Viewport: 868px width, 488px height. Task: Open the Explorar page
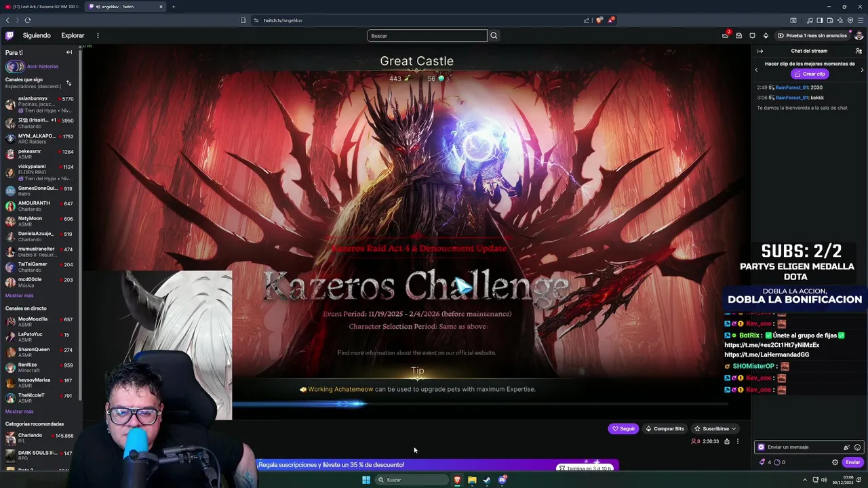[x=73, y=35]
